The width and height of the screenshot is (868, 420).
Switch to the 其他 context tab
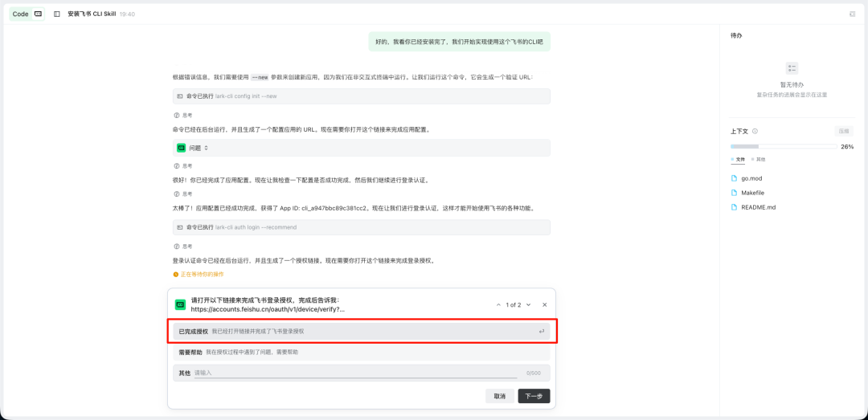pos(759,159)
